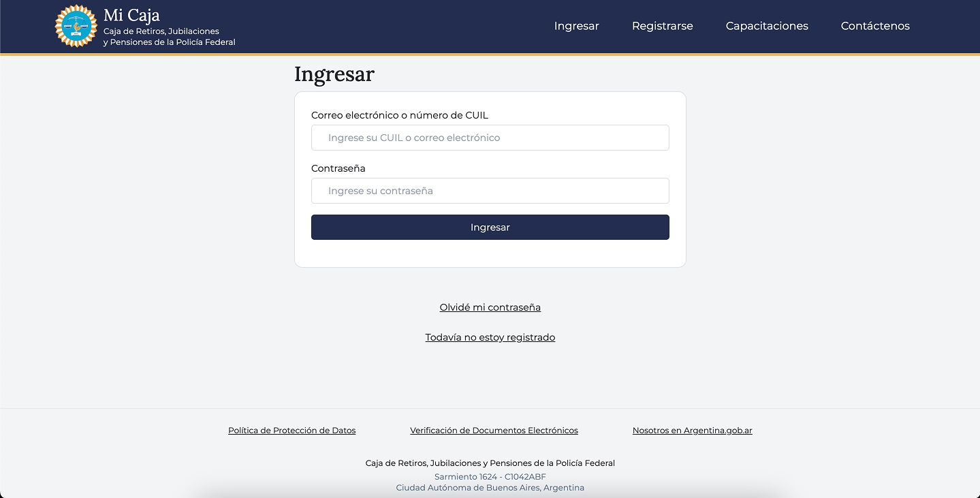Click the "Mi Caja" site title
The width and height of the screenshot is (980, 498).
pyautogui.click(x=131, y=15)
